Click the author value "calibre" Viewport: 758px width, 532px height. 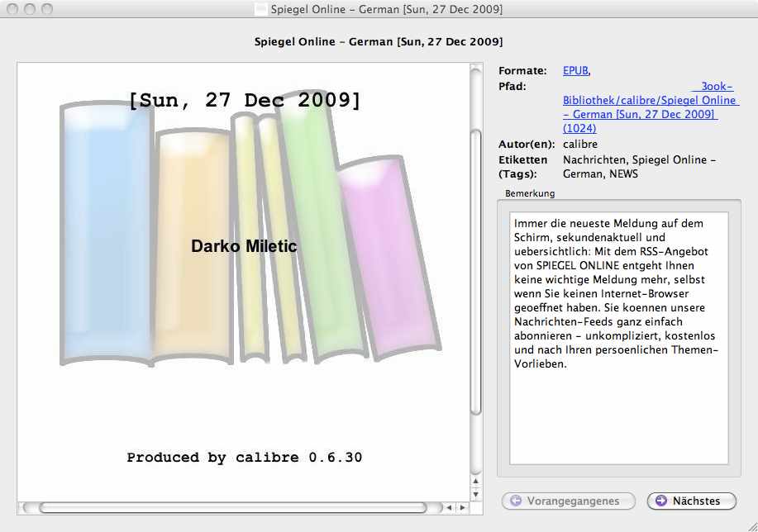tap(580, 145)
